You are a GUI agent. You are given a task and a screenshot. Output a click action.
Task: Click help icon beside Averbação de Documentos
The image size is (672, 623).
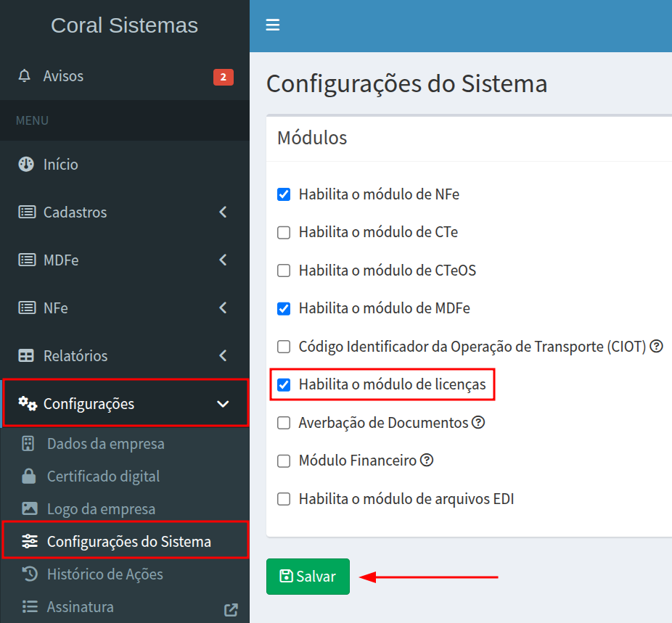(478, 422)
